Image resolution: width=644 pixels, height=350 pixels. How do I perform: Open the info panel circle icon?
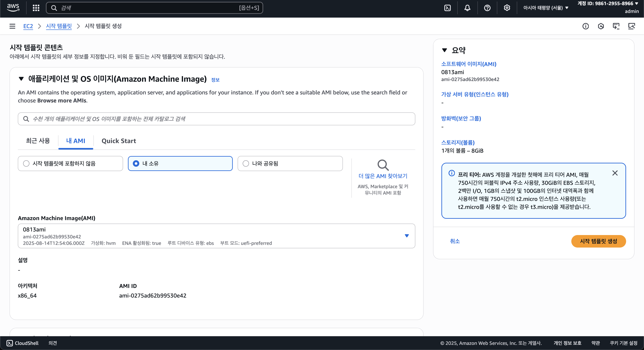point(585,26)
